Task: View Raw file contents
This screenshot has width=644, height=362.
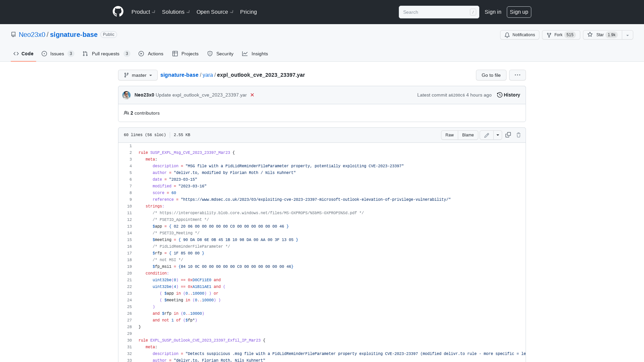Action: [x=449, y=135]
